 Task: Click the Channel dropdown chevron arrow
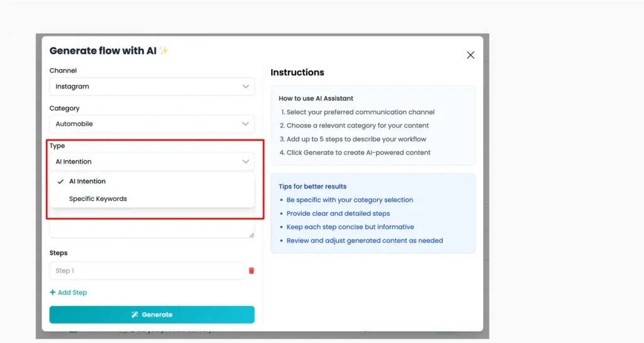click(246, 87)
